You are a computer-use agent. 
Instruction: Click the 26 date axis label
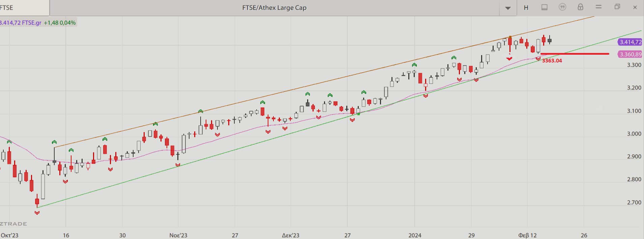pos(584,235)
